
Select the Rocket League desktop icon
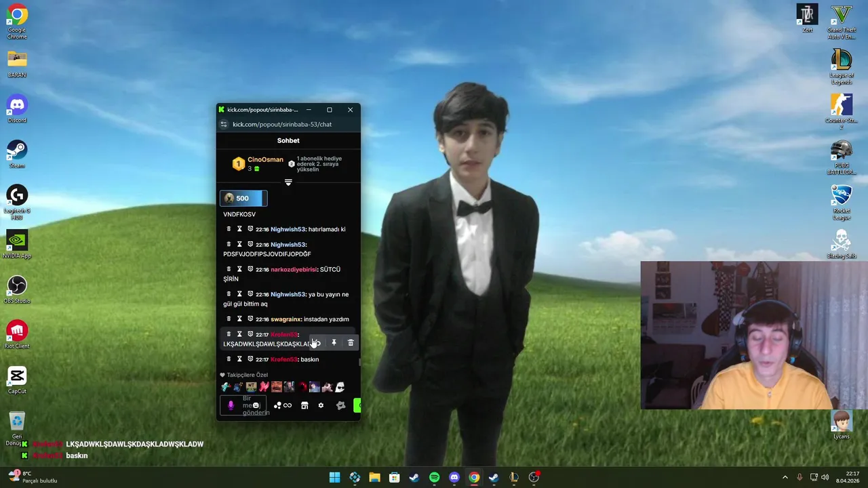click(842, 203)
